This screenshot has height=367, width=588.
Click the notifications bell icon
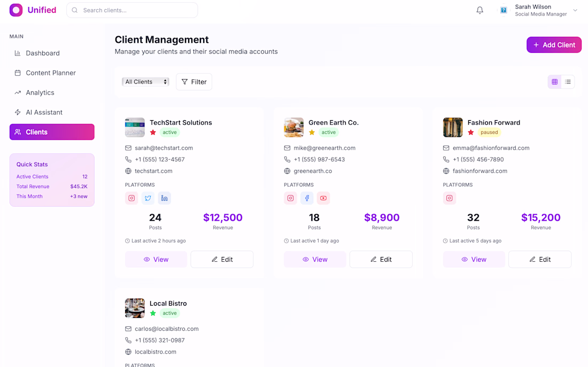pyautogui.click(x=479, y=10)
